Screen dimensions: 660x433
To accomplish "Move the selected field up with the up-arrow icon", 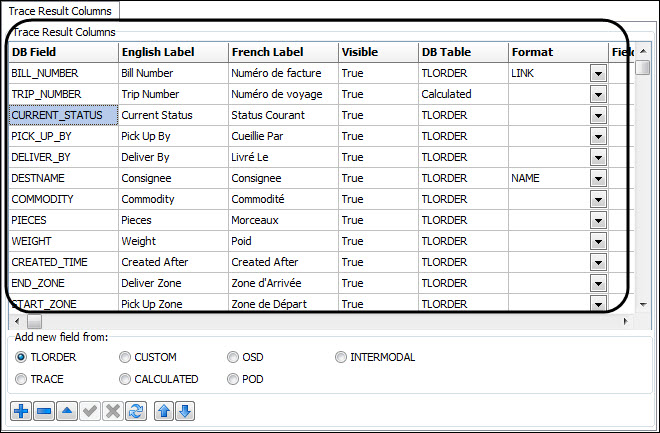I will pyautogui.click(x=165, y=411).
